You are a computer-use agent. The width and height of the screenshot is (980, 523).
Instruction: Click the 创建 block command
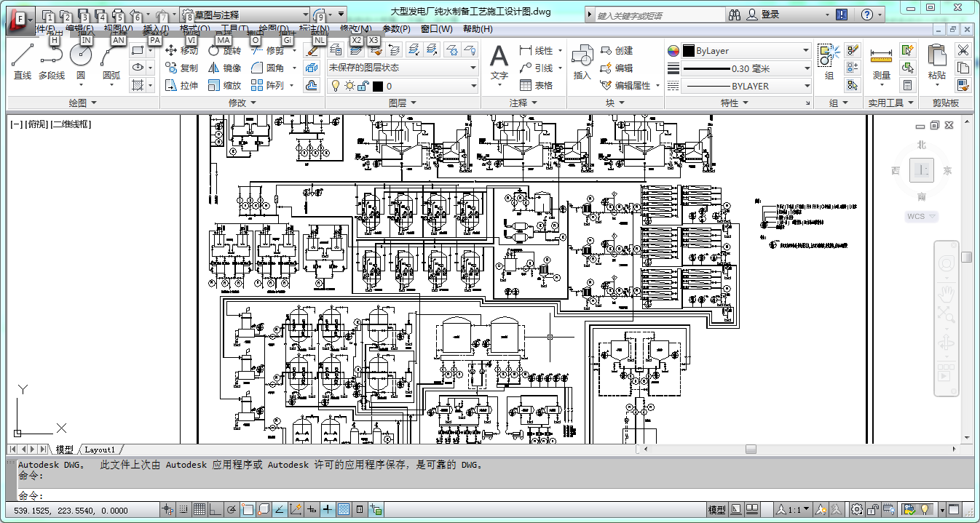point(617,51)
